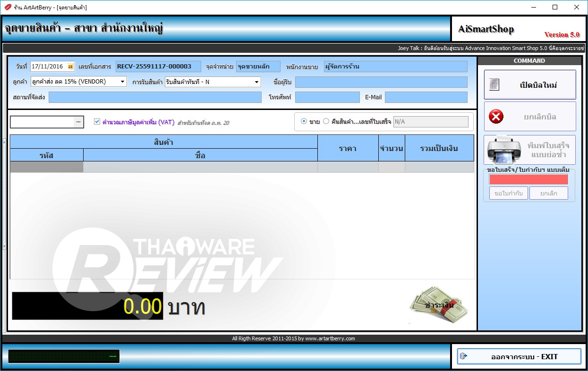Click the AiSmartShop Version 5.0 logo
588x371 pixels.
pyautogui.click(x=519, y=29)
